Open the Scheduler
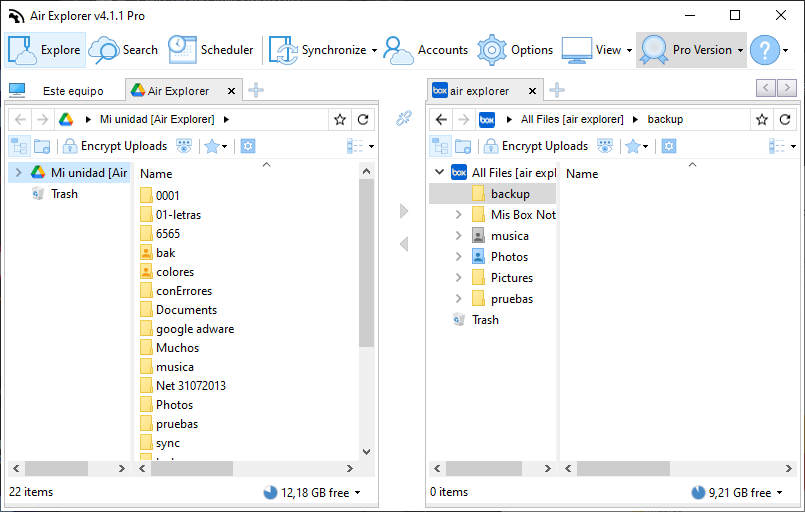805x512 pixels. [x=211, y=50]
